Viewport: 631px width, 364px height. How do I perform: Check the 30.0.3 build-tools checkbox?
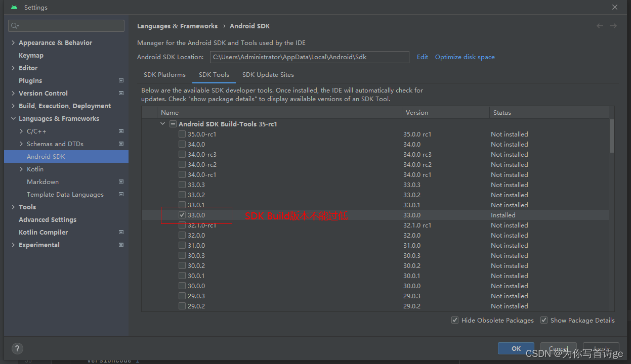(182, 255)
